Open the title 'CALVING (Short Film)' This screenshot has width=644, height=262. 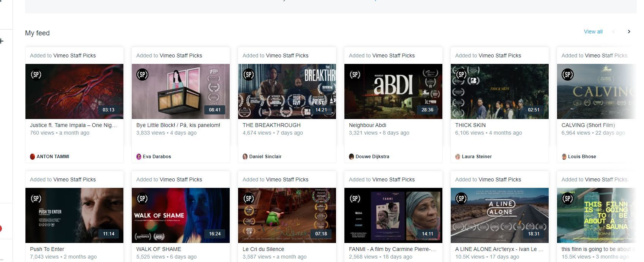(588, 125)
